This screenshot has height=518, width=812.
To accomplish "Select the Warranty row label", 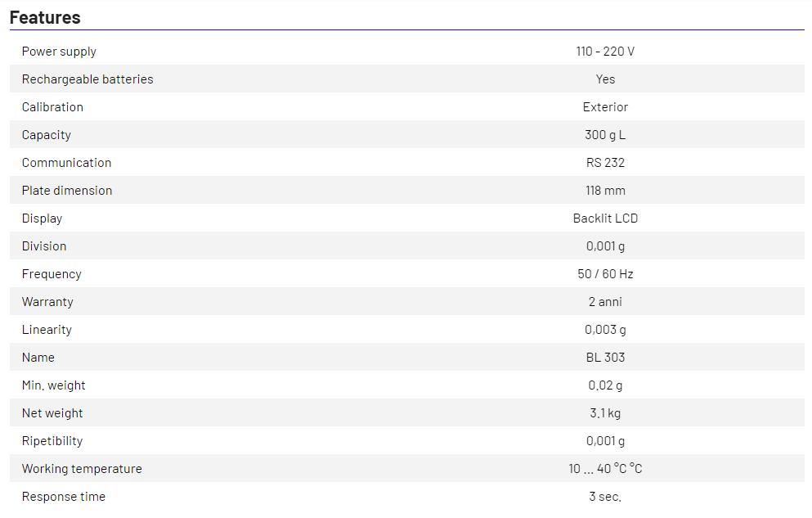I will 47,302.
